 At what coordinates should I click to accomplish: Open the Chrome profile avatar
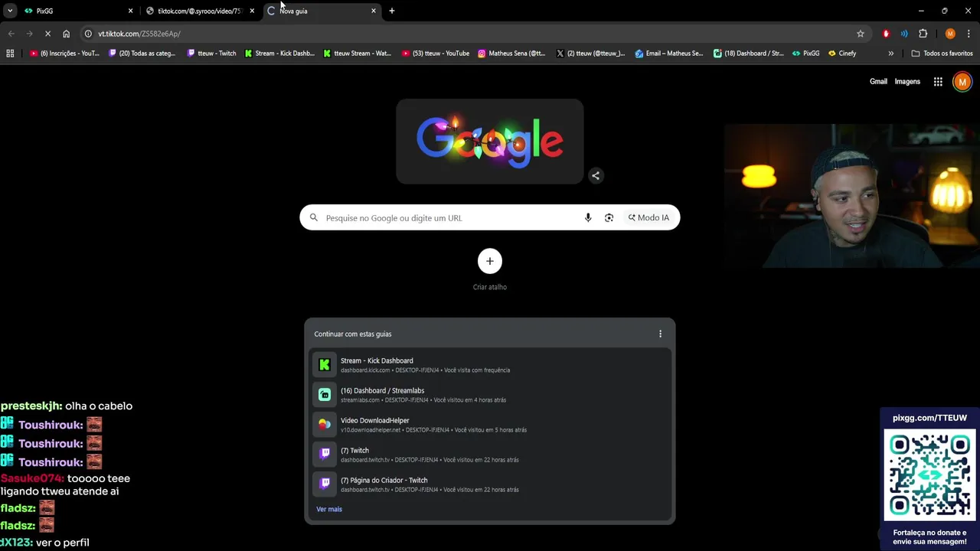coord(950,34)
